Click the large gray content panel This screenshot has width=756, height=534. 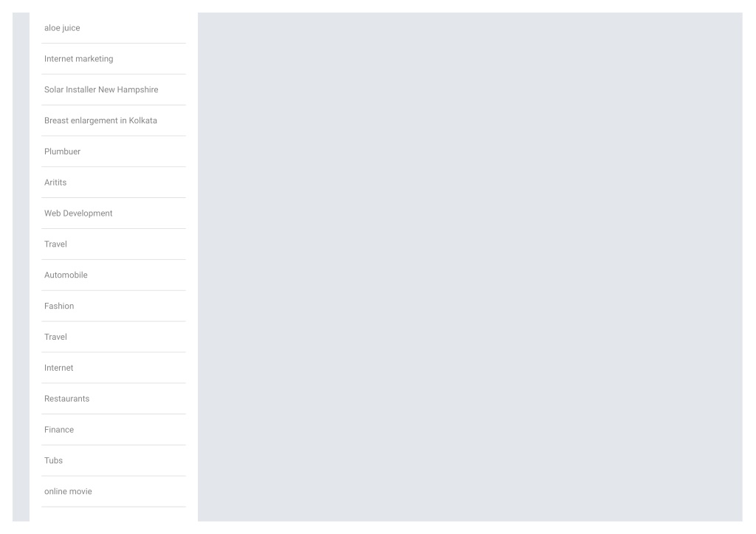click(x=470, y=267)
